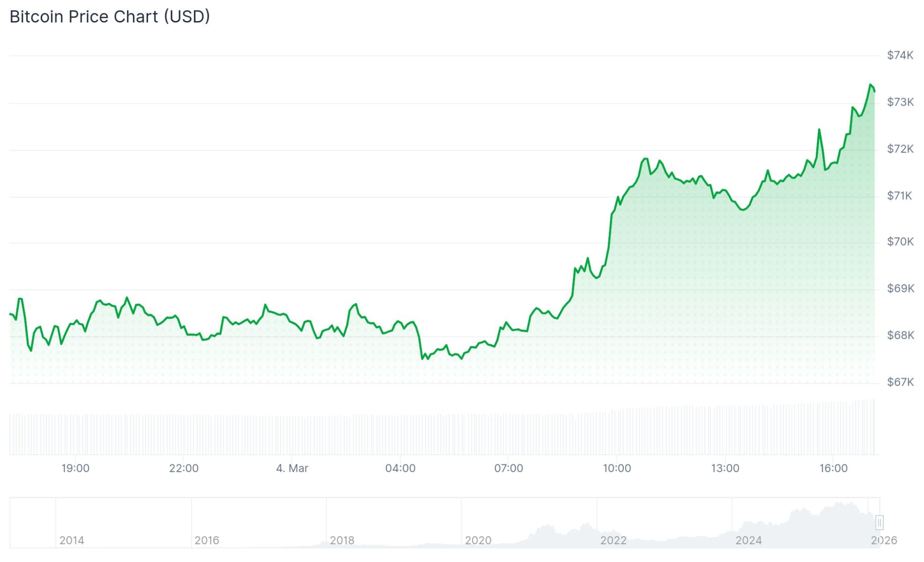Click the 2016 label in the navigator

point(207,540)
